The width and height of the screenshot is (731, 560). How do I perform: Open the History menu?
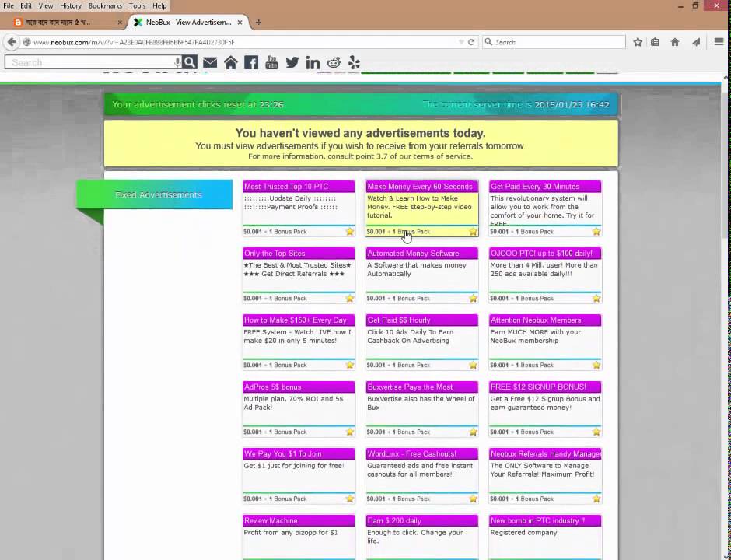point(71,6)
